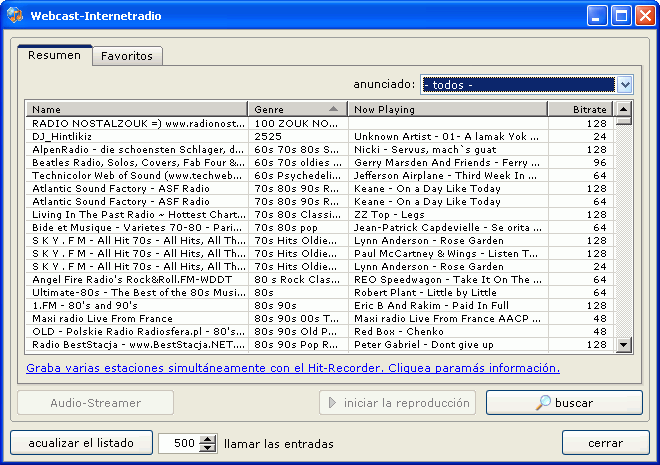The image size is (660, 465).
Task: Click the Webcast-Internetradio title bar app icon
Action: point(16,16)
